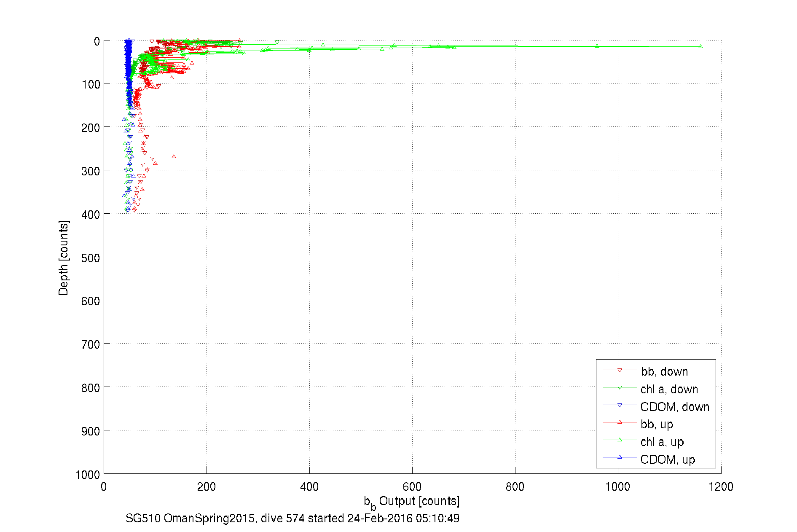This screenshot has height=532, width=797.
Task: Click the green up-triangle marker beside 'chl a, up'
Action: 620,440
